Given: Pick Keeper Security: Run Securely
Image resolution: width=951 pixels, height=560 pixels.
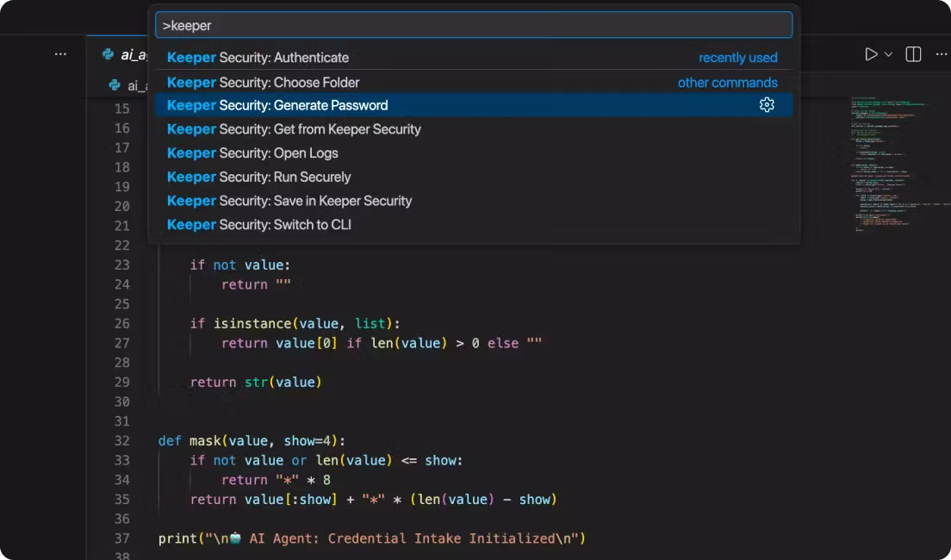Looking at the screenshot, I should click(258, 177).
